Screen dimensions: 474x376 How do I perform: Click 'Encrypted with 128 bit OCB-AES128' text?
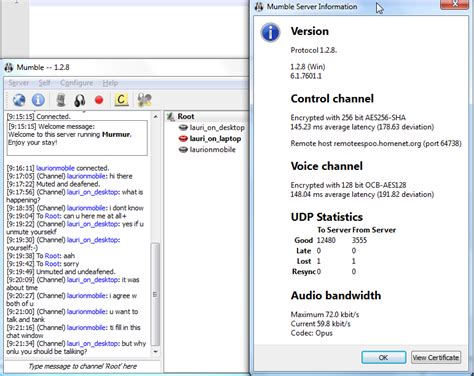point(348,185)
